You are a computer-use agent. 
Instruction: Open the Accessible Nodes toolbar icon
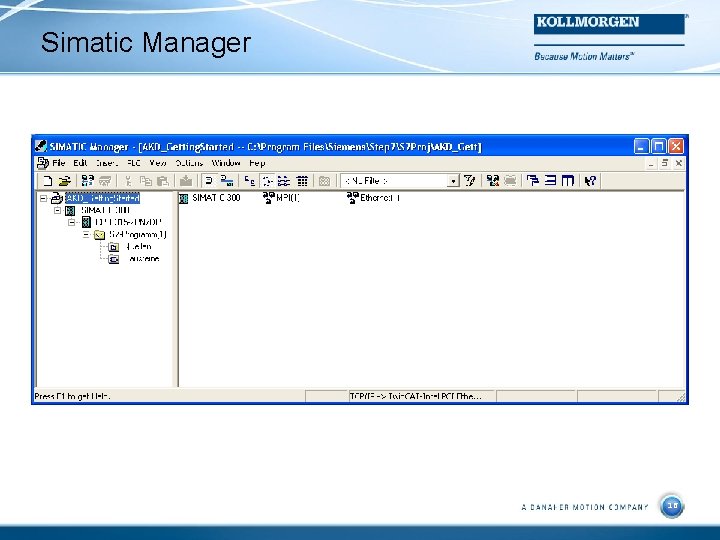point(87,181)
